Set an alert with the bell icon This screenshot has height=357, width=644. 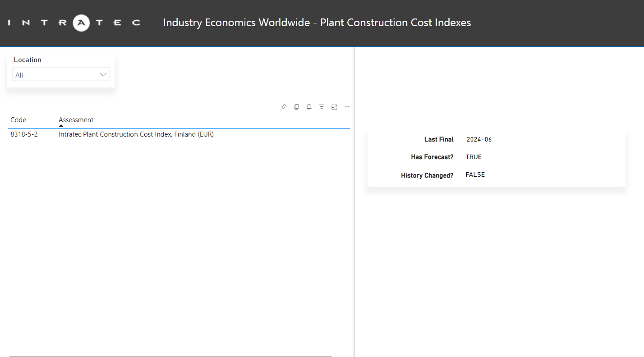click(x=309, y=107)
